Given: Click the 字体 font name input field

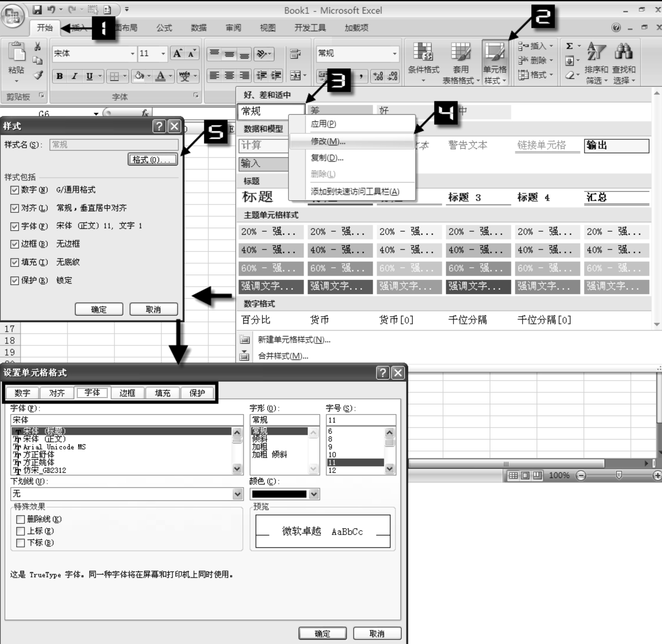Looking at the screenshot, I should tap(127, 420).
